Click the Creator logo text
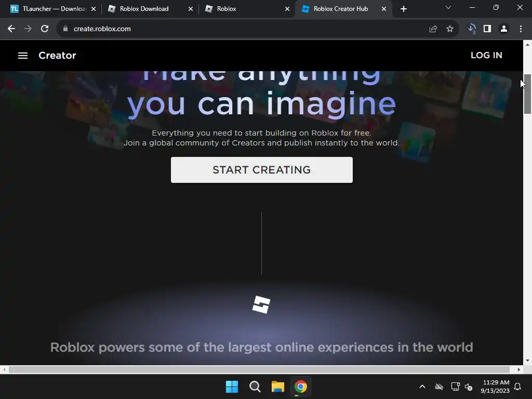The height and width of the screenshot is (399, 532). pos(57,55)
